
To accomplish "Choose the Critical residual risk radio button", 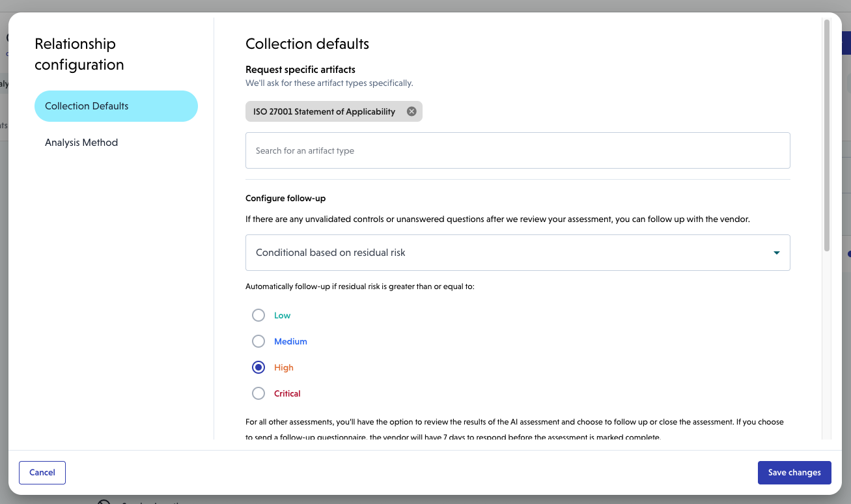I will 258,393.
